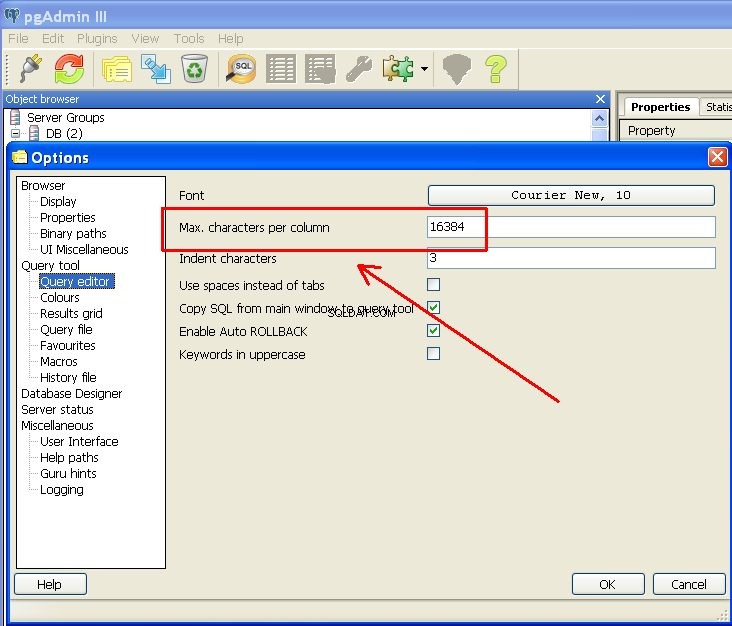
Task: Select Query file in the options tree
Action: click(66, 330)
